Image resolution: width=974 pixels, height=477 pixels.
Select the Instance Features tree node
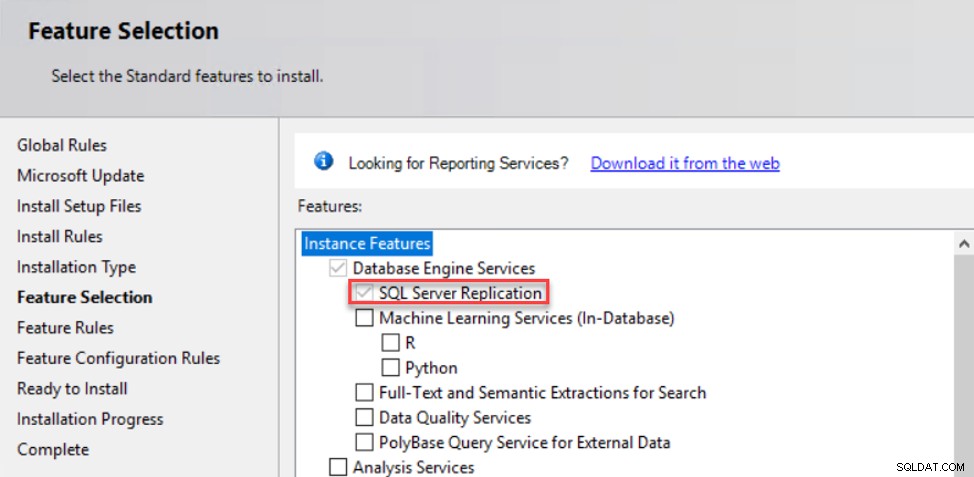(x=367, y=243)
